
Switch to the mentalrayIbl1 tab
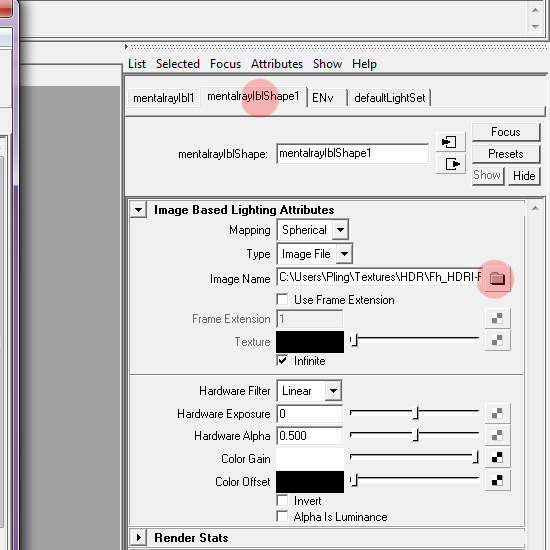pos(163,98)
